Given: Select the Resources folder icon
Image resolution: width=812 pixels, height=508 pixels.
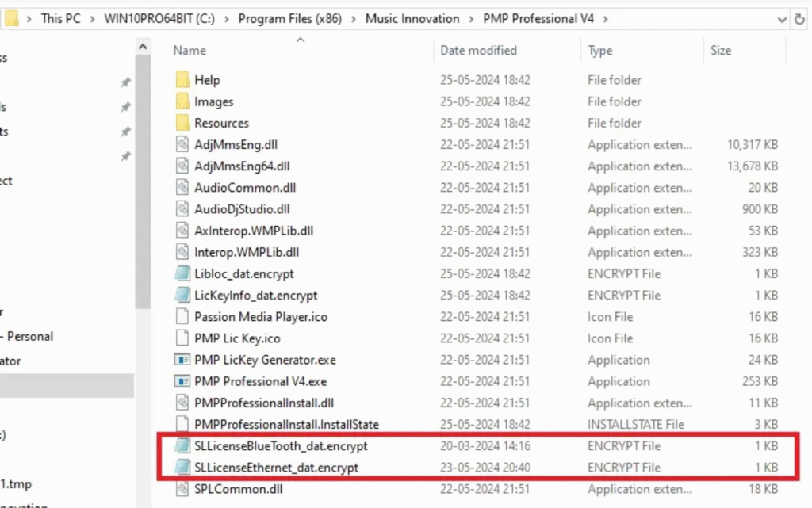Looking at the screenshot, I should click(182, 123).
